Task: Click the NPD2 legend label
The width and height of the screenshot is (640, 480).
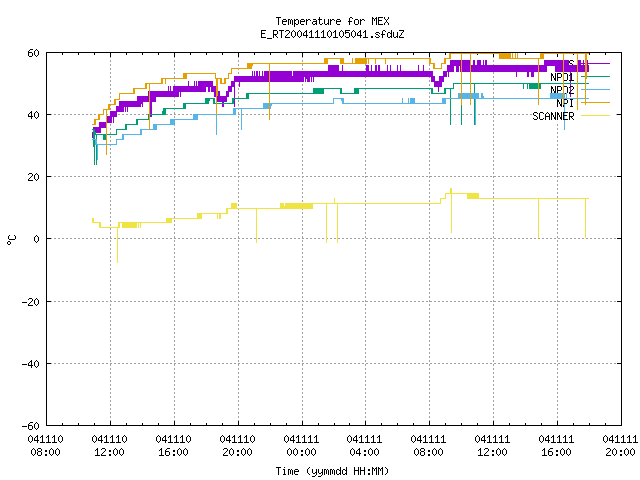Action: click(x=562, y=90)
